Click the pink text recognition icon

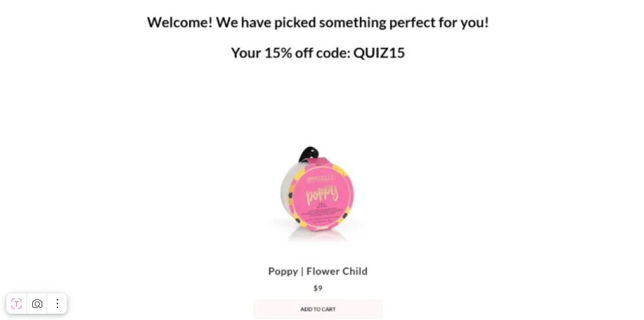pyautogui.click(x=16, y=304)
